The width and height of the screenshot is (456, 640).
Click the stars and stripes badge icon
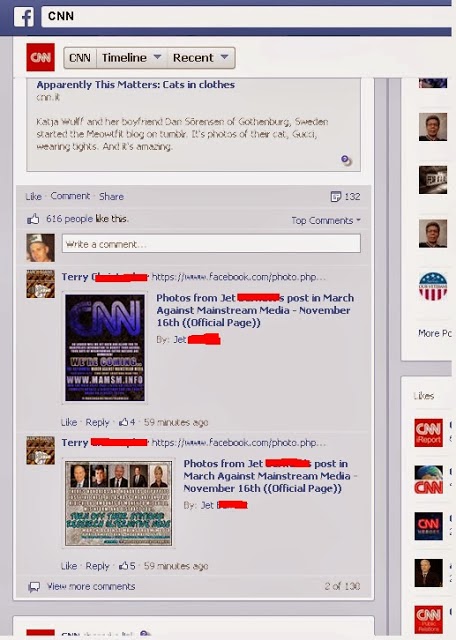(x=433, y=287)
